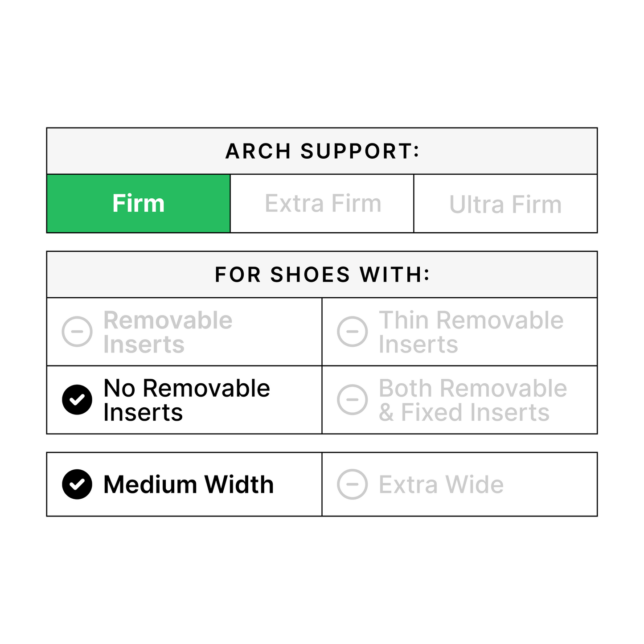Select the Removable Inserts text label
This screenshot has width=644, height=644.
(168, 332)
